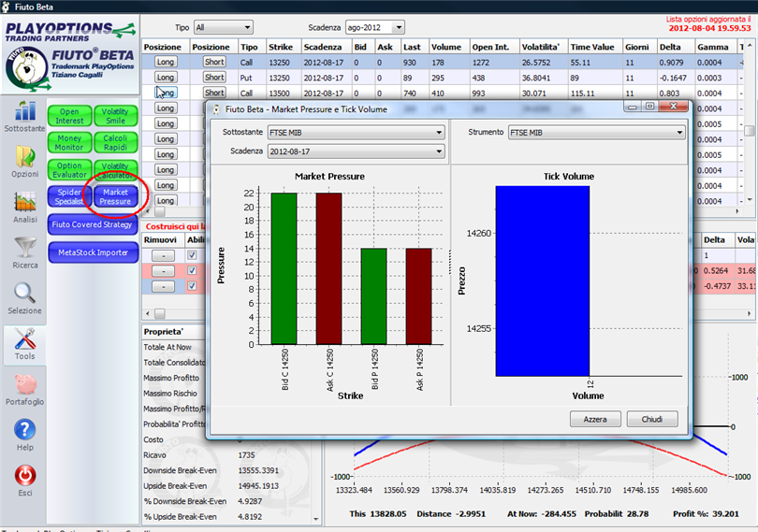
Task: Click the Azzera button
Action: tap(595, 419)
